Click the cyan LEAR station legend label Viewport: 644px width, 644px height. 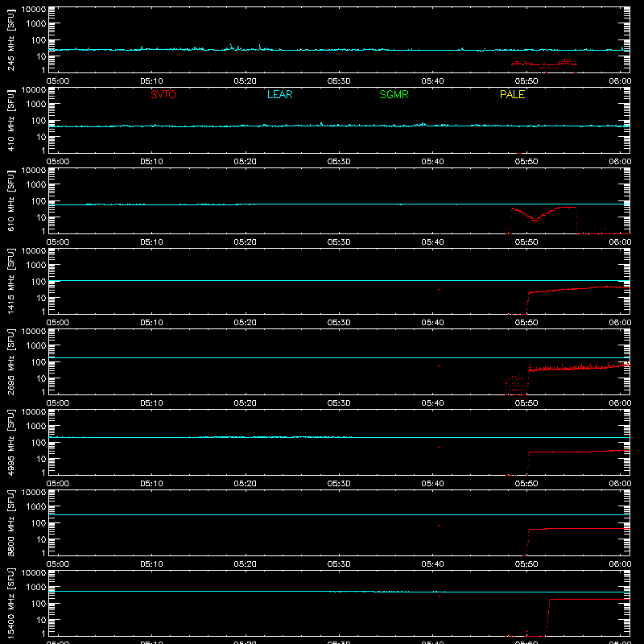279,94
